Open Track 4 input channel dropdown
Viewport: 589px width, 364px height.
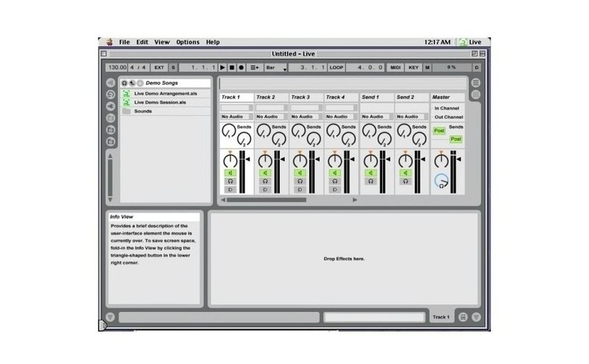click(342, 108)
